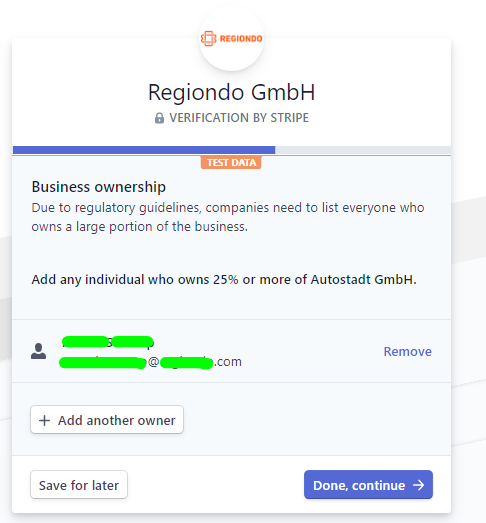Click the owner's name in the list
Screen dimensions: 486x523
coord(108,342)
